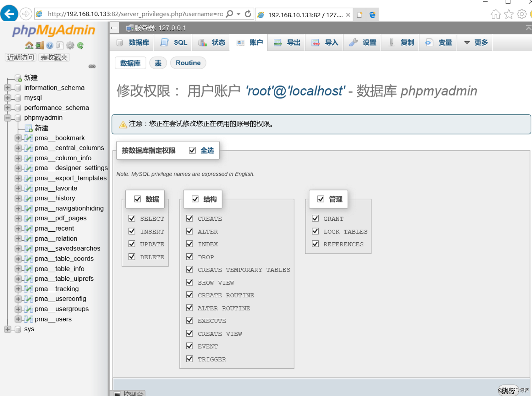
Task: Open a new browser tab
Action: click(359, 14)
